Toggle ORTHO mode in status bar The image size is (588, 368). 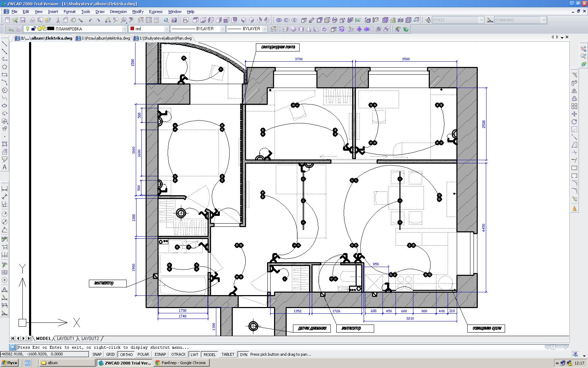126,354
